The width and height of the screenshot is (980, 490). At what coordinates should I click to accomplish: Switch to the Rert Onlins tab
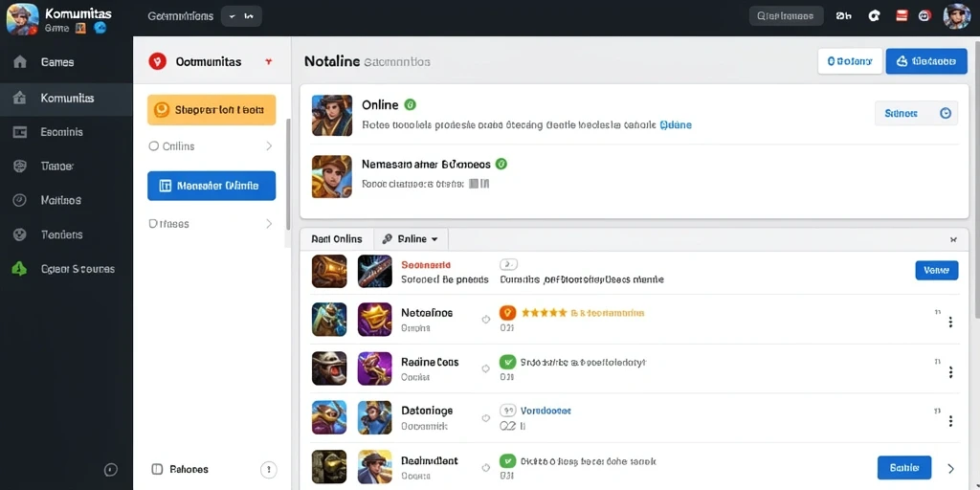[336, 238]
